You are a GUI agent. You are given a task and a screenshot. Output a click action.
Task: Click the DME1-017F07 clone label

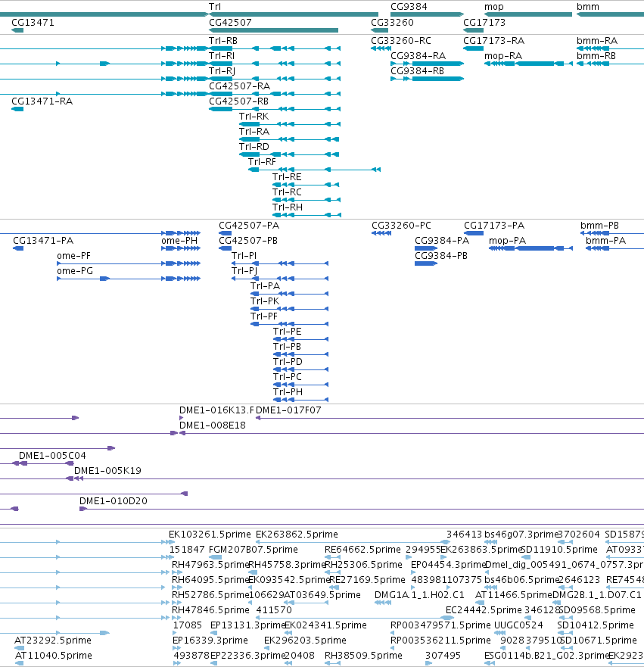[x=288, y=410]
